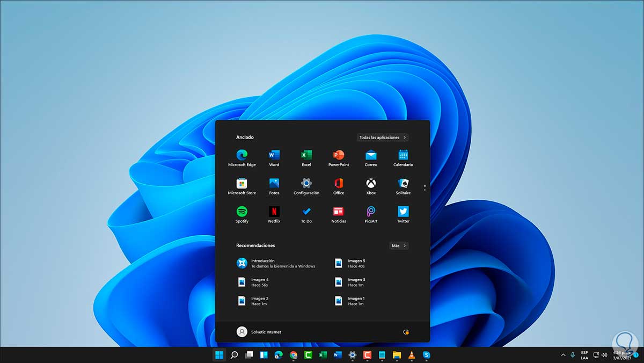The image size is (644, 363).
Task: Open VLC media player from the taskbar
Action: point(412,355)
